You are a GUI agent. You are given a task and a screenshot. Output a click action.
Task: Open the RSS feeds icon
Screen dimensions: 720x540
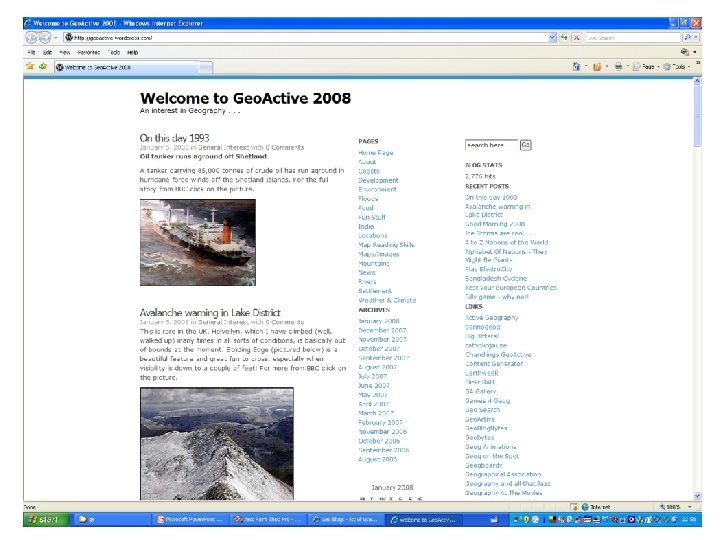point(597,67)
